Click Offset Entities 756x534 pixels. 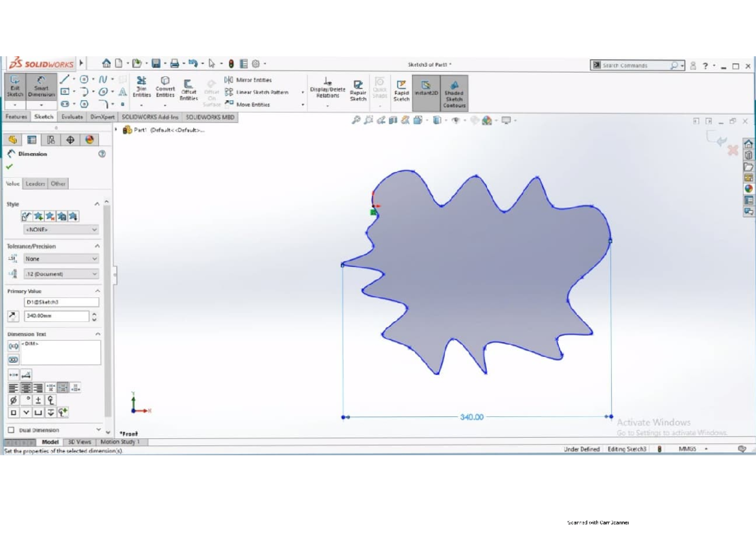click(x=188, y=89)
